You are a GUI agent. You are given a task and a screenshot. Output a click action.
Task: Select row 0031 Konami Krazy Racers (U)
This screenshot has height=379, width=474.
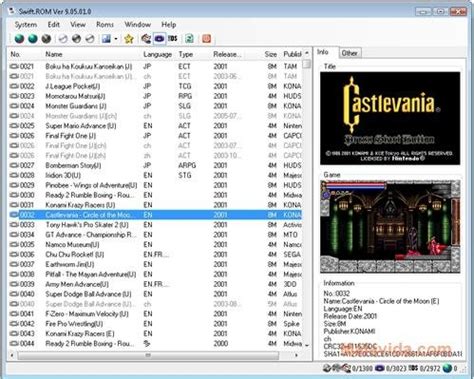click(155, 205)
